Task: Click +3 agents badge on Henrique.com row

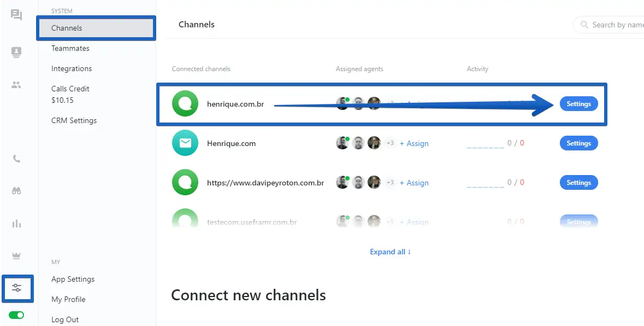Action: tap(390, 143)
